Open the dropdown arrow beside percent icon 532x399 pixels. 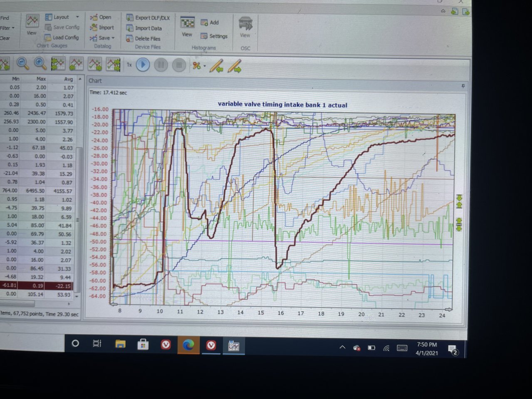(x=205, y=66)
